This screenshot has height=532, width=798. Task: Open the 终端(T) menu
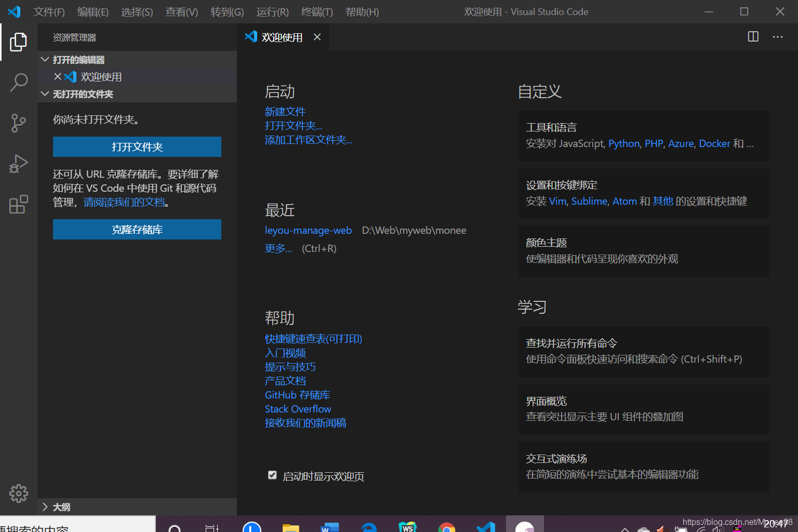317,11
